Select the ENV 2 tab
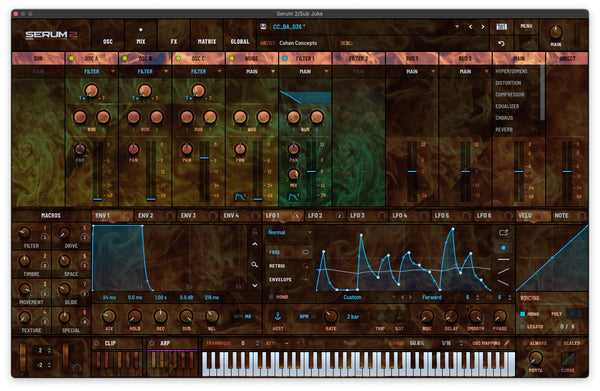Image resolution: width=600 pixels, height=391 pixels. click(x=155, y=216)
